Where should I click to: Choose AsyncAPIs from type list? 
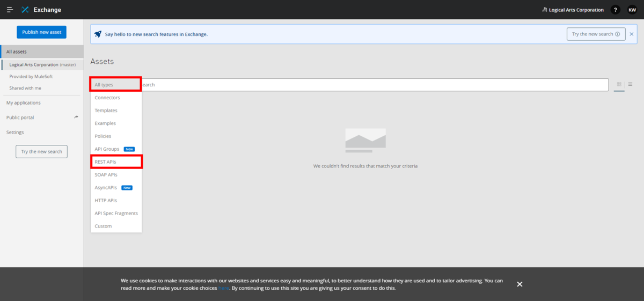pyautogui.click(x=116, y=188)
